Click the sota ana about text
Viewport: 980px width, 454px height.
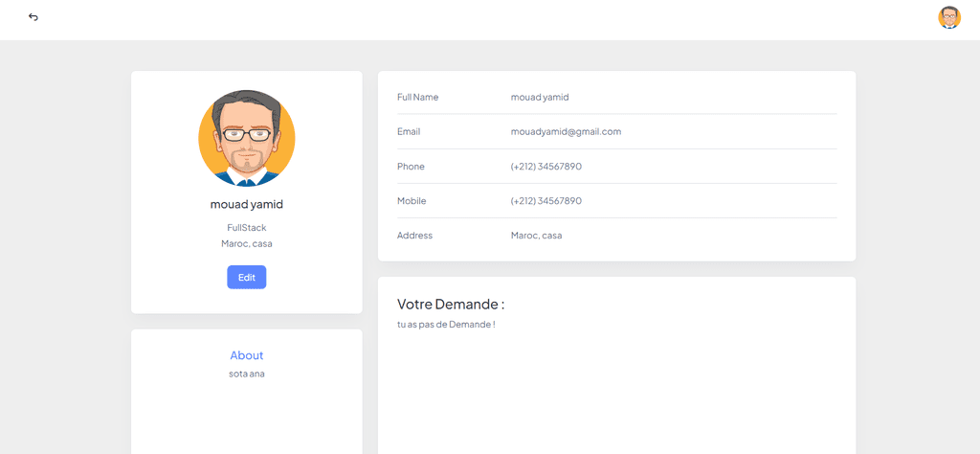coord(247,374)
